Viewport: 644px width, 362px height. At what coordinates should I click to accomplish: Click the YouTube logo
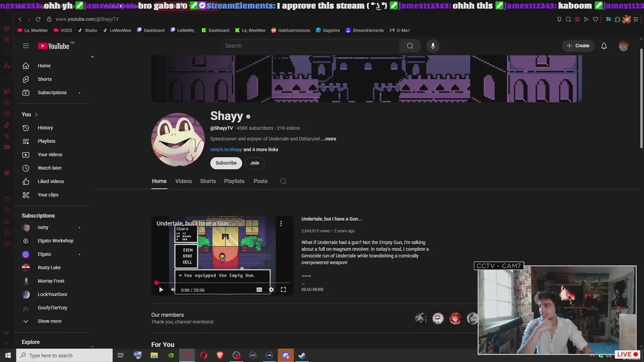tap(53, 46)
